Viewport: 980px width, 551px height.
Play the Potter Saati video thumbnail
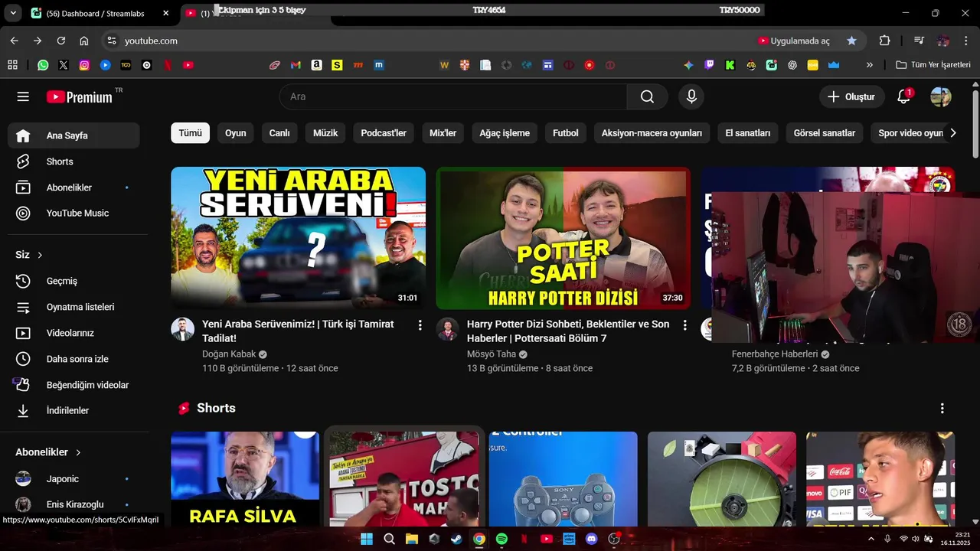[563, 238]
